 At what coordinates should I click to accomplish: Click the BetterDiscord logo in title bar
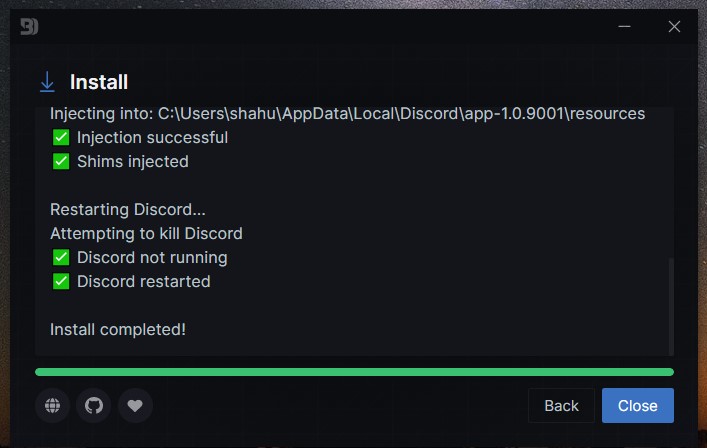point(29,27)
